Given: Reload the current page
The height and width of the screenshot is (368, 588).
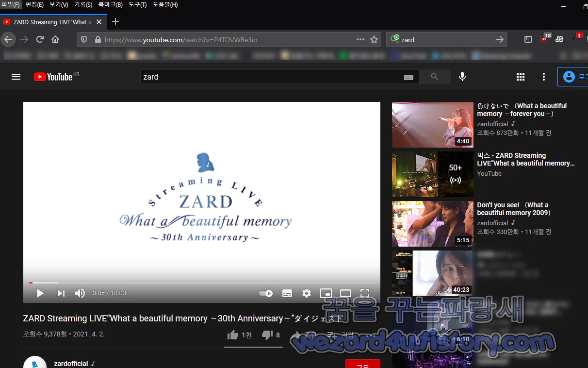Looking at the screenshot, I should pyautogui.click(x=40, y=39).
